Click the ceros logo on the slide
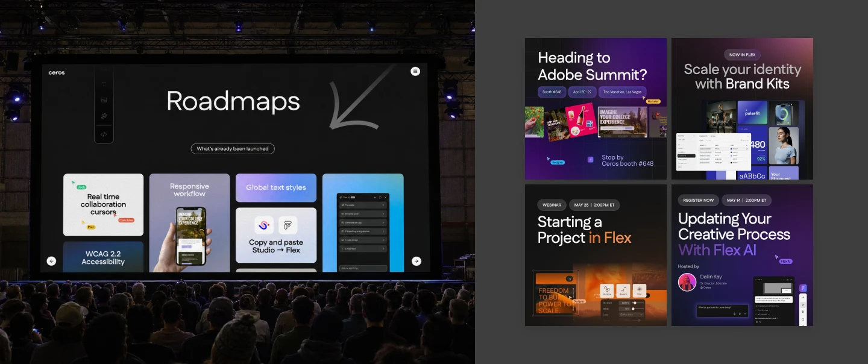Image resolution: width=868 pixels, height=364 pixels. [57, 72]
